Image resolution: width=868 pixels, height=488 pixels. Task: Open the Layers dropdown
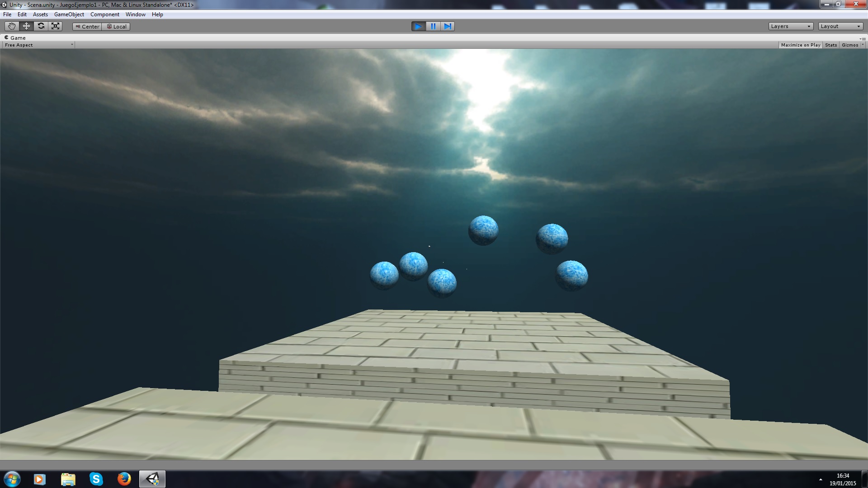pyautogui.click(x=790, y=26)
